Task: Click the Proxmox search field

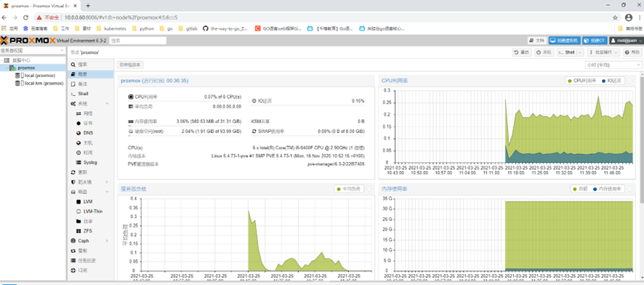Action: [138, 41]
